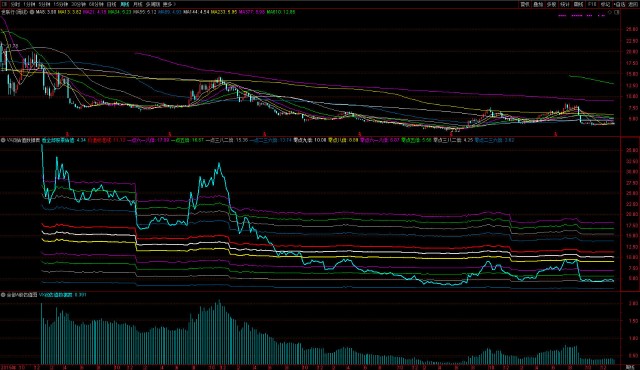The width and height of the screenshot is (640, 370).
Task: Click the 标记 mark button
Action: click(605, 4)
